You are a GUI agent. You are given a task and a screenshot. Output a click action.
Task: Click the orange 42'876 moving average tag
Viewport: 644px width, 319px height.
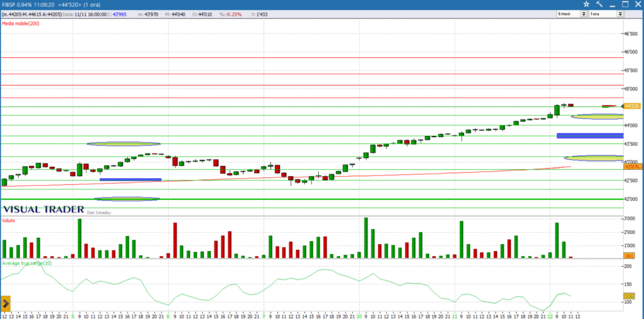point(634,167)
